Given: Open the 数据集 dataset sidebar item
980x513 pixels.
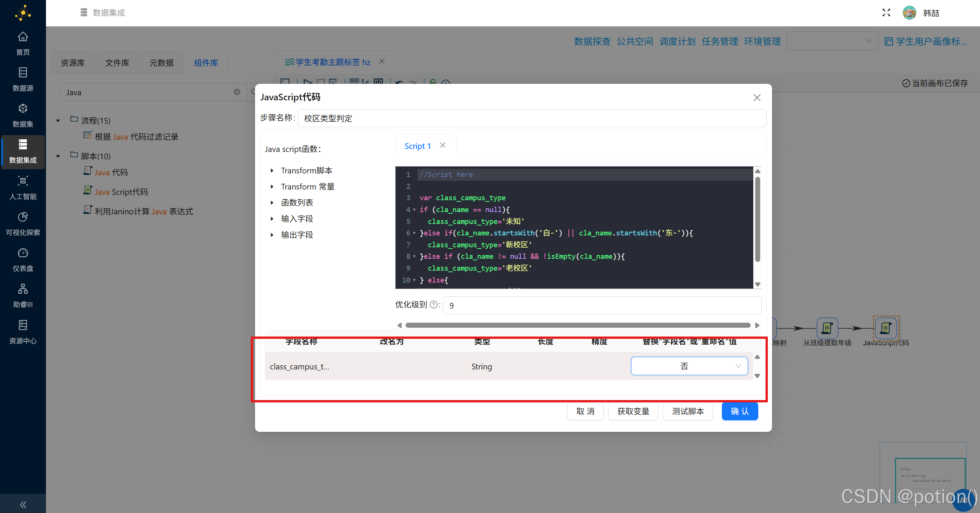Looking at the screenshot, I should pos(23,116).
